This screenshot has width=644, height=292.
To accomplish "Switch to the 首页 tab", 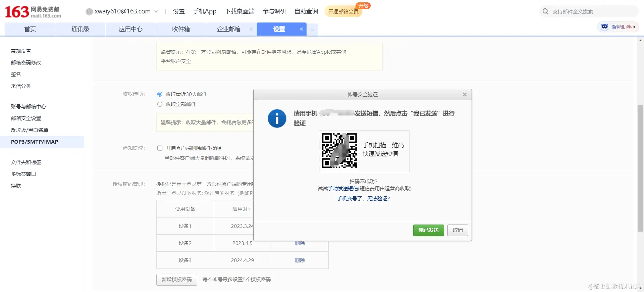I will [30, 29].
